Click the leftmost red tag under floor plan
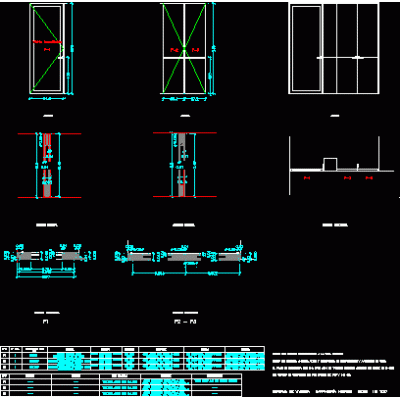Image resolution: width=400 pixels, height=400 pixels. (307, 178)
